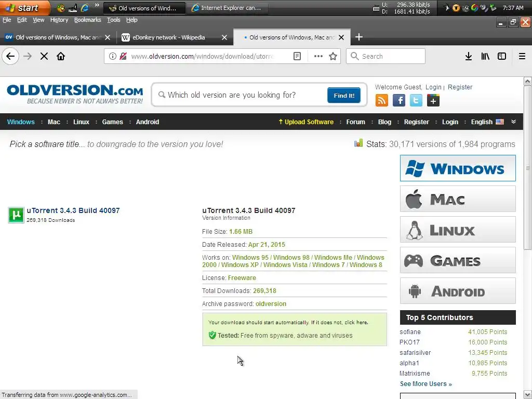This screenshot has height=399, width=532.
Task: Click the page scrollbar up arrow
Action: (527, 81)
